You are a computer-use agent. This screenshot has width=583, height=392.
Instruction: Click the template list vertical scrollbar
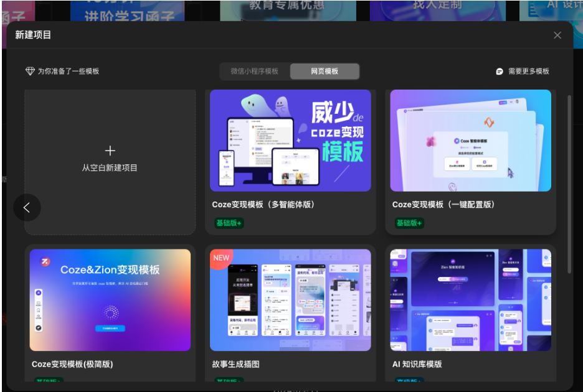569,185
